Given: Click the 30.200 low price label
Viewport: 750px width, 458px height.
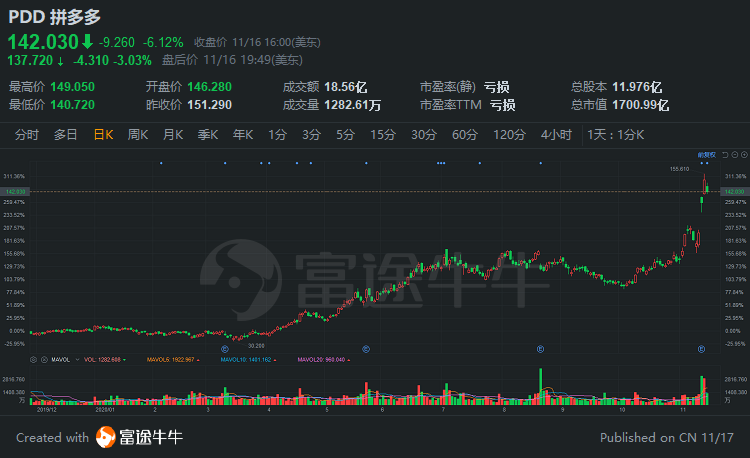Looking at the screenshot, I should (256, 346).
